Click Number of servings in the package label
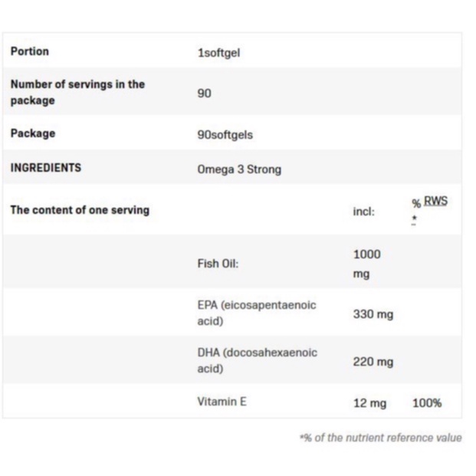The height and width of the screenshot is (476, 476). (77, 92)
